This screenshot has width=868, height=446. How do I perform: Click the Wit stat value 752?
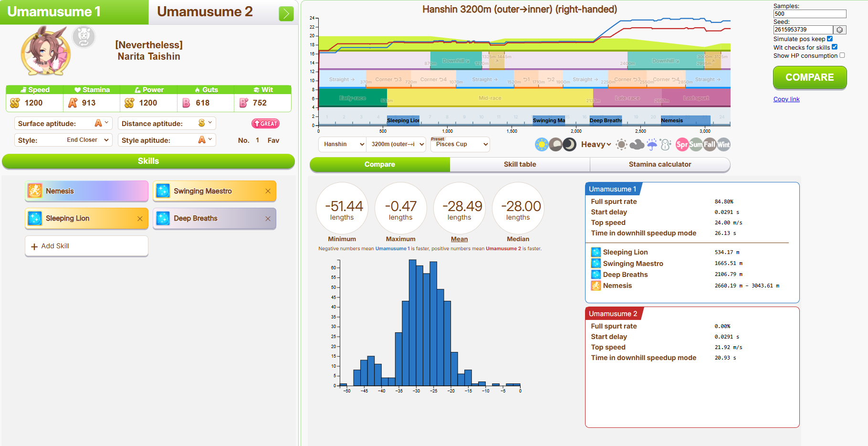click(260, 103)
